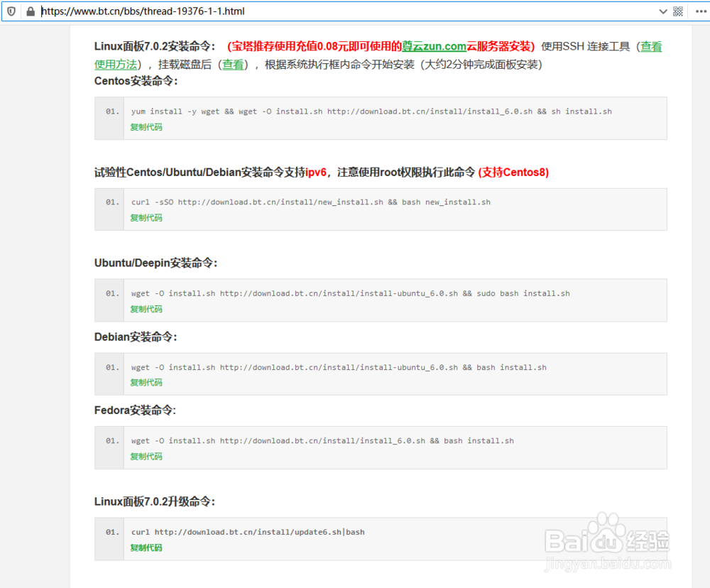The image size is (710, 588).
Task: Click the Fedora安装命令 heading
Action: point(135,410)
